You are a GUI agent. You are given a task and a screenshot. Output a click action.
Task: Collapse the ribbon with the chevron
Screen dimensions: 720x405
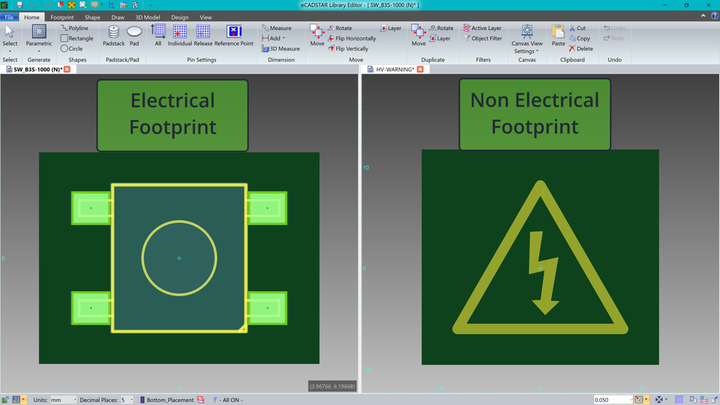(x=703, y=16)
